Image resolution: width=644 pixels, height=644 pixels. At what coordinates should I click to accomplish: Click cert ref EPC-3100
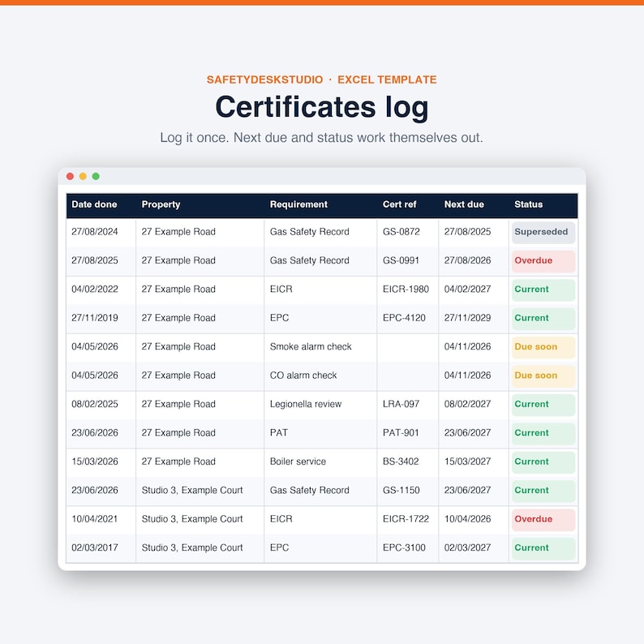click(404, 548)
